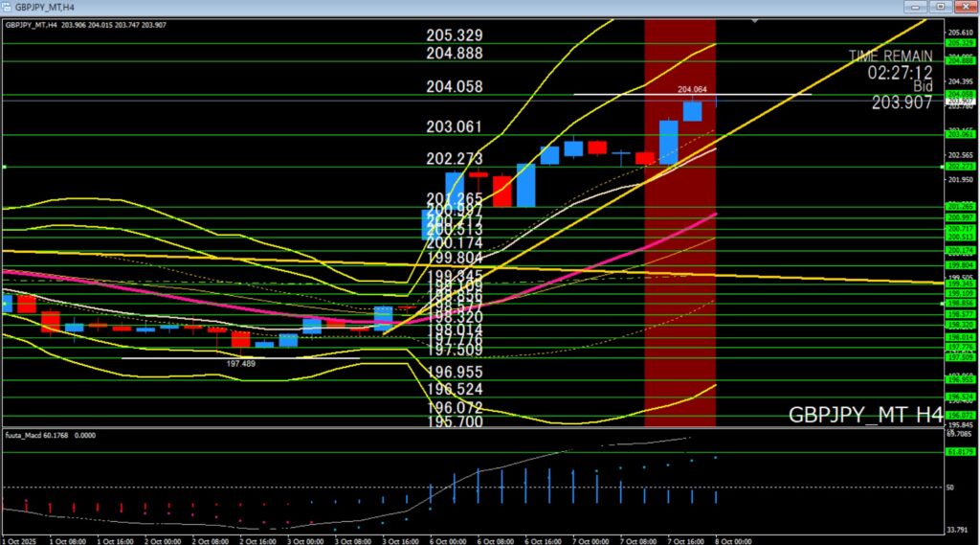The height and width of the screenshot is (545, 980).
Task: Select the 8 Oct 00:00 time axis label
Action: (x=727, y=540)
